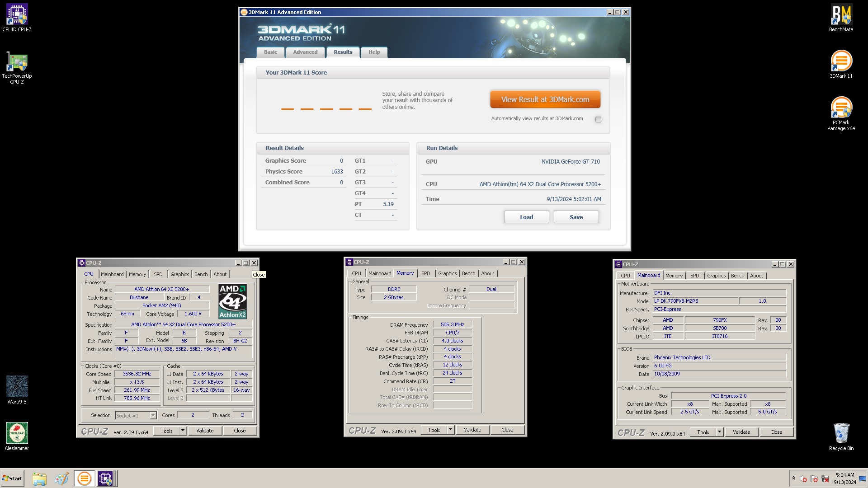Launch the 3DMark 11 desktop shortcut
The width and height of the screenshot is (868, 488).
point(841,64)
